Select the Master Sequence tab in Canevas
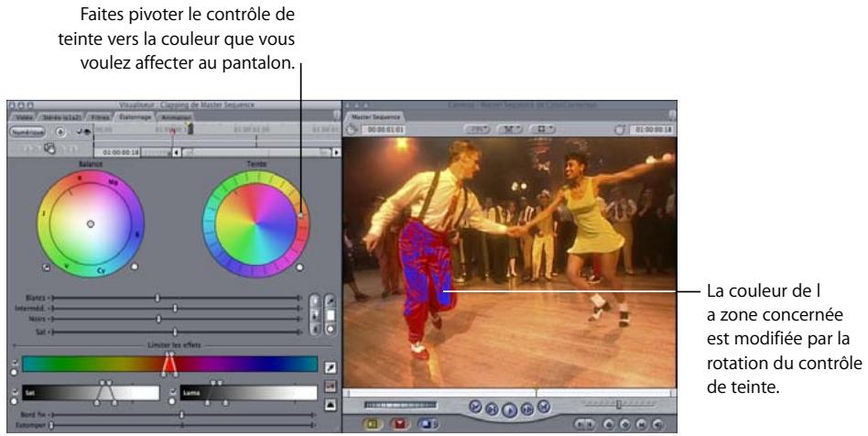 click(x=374, y=117)
